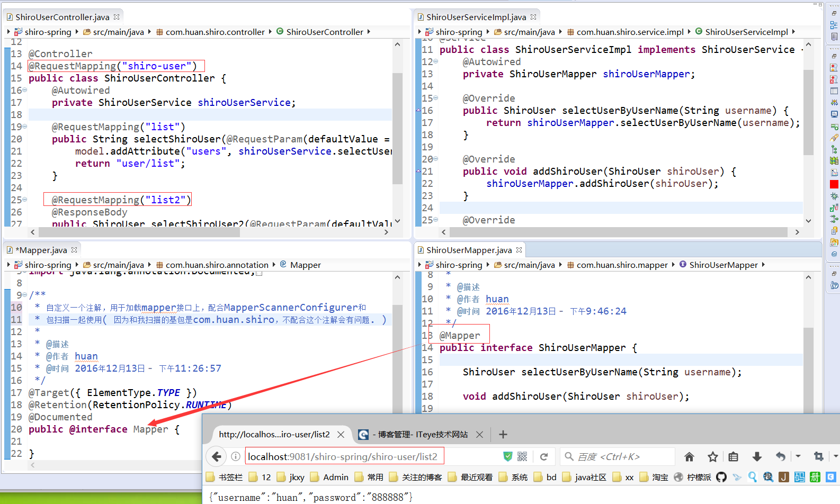Switch to the ShiroUserServiceImpl.java tab

(x=476, y=17)
